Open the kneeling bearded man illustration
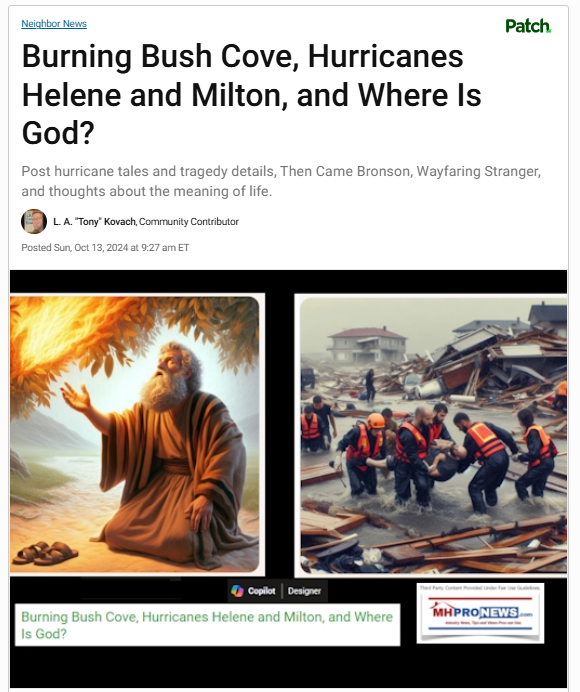Screen dimensions: 580x692 click(x=135, y=435)
